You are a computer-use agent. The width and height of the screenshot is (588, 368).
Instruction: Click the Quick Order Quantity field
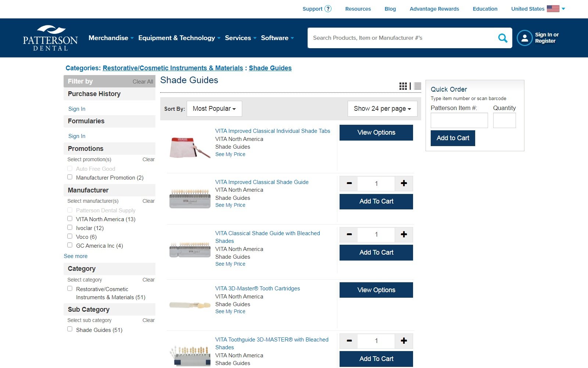pos(505,120)
